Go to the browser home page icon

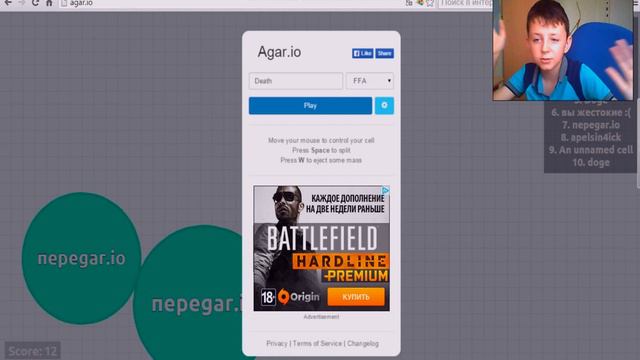tap(49, 3)
